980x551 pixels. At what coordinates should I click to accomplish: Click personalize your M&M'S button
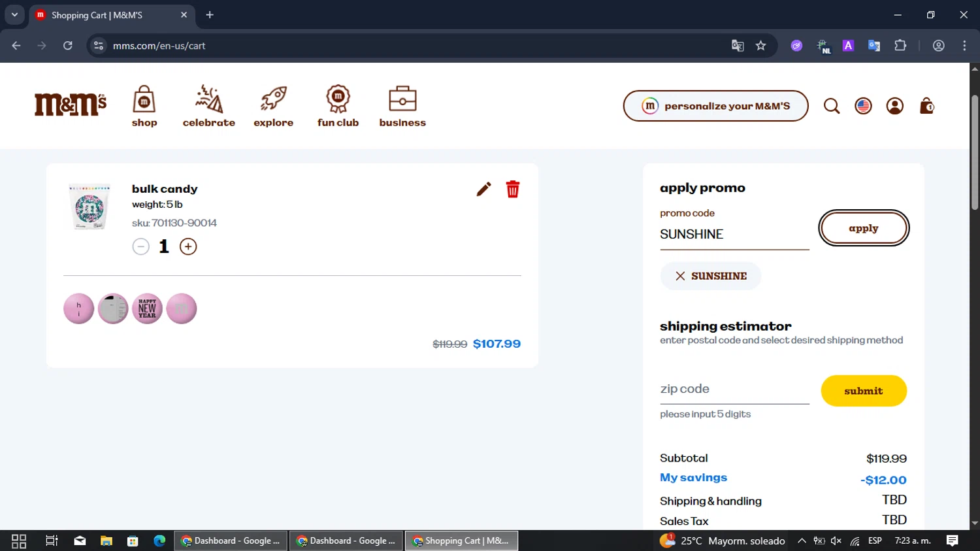(x=715, y=106)
